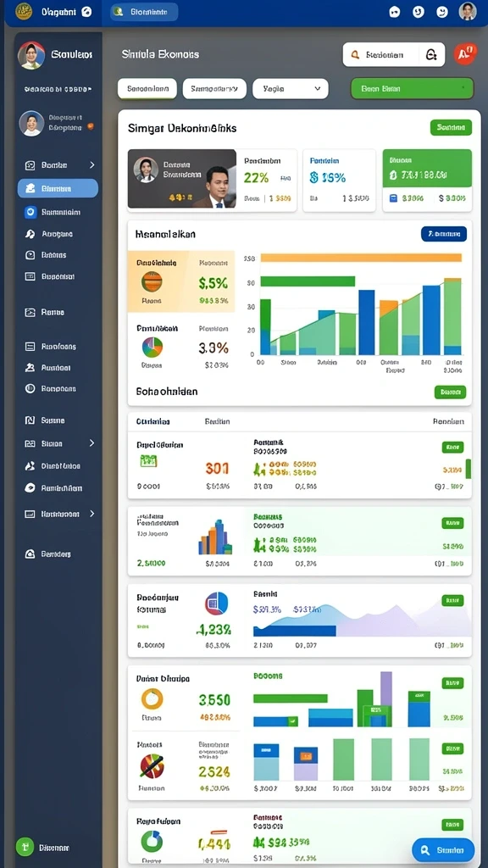Image resolution: width=488 pixels, height=868 pixels.
Task: Click the yellow donut ring icon showing 3550
Action: pyautogui.click(x=152, y=698)
